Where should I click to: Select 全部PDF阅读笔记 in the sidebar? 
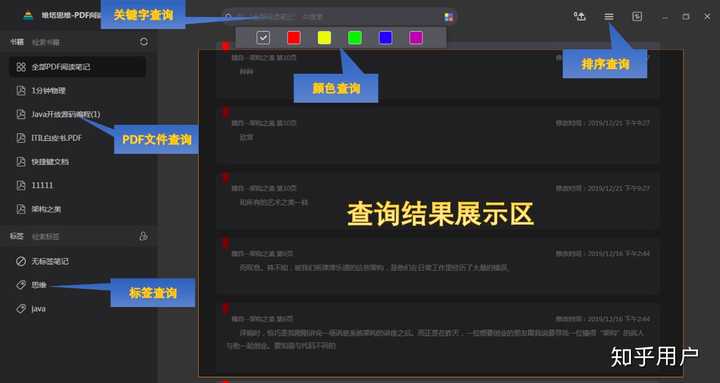(78, 67)
